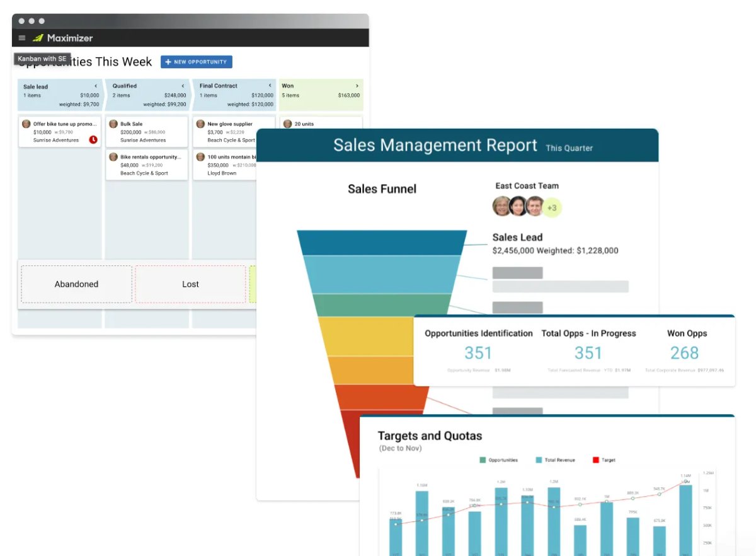Click the light blue funnel segment
Screen dimensions: 756x556
coord(382,274)
